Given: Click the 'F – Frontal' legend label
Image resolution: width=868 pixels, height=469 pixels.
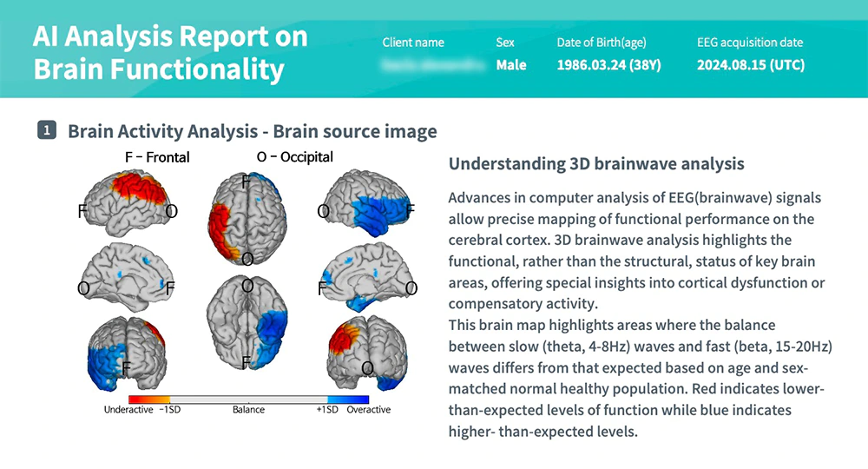Looking at the screenshot, I should click(156, 157).
